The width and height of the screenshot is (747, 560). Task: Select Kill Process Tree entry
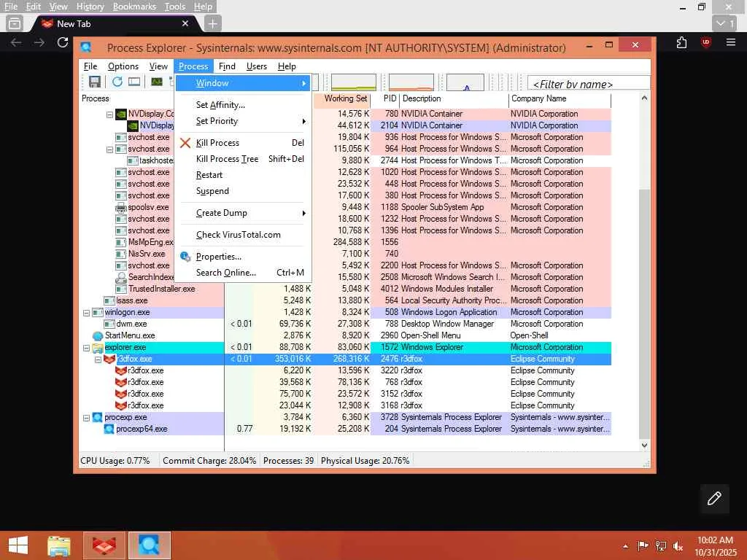tap(243, 159)
